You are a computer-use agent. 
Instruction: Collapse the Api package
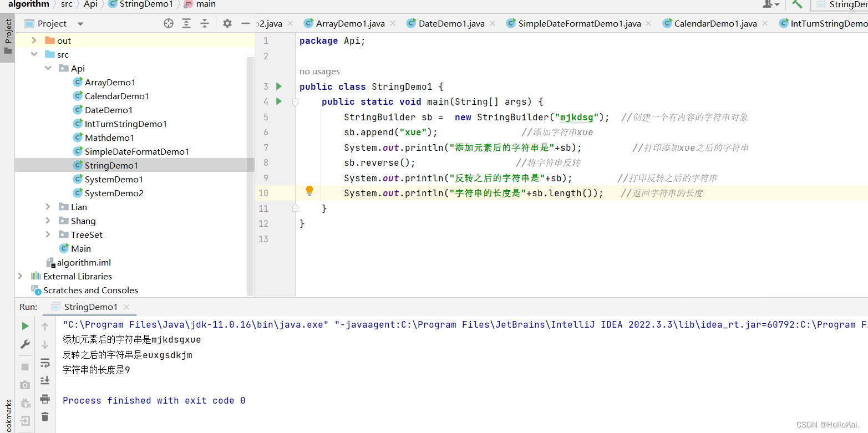[48, 68]
